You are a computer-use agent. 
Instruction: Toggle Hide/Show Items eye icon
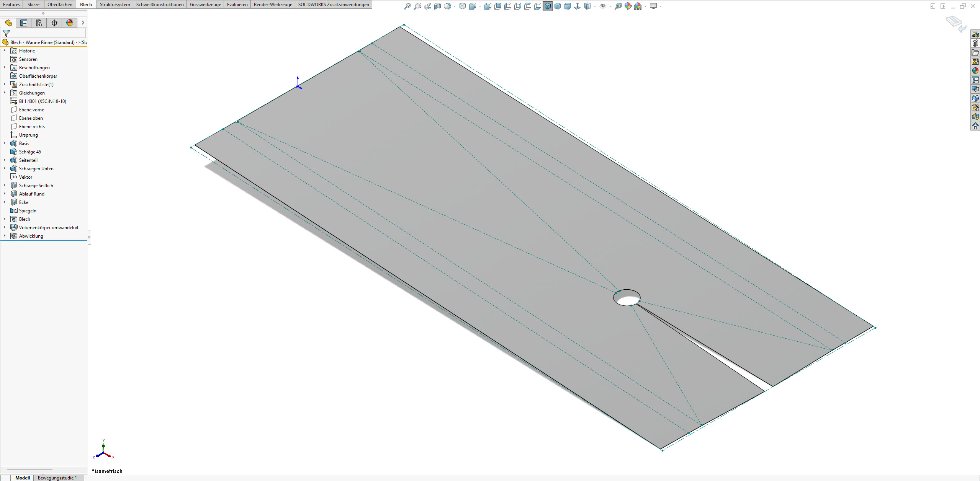603,6
